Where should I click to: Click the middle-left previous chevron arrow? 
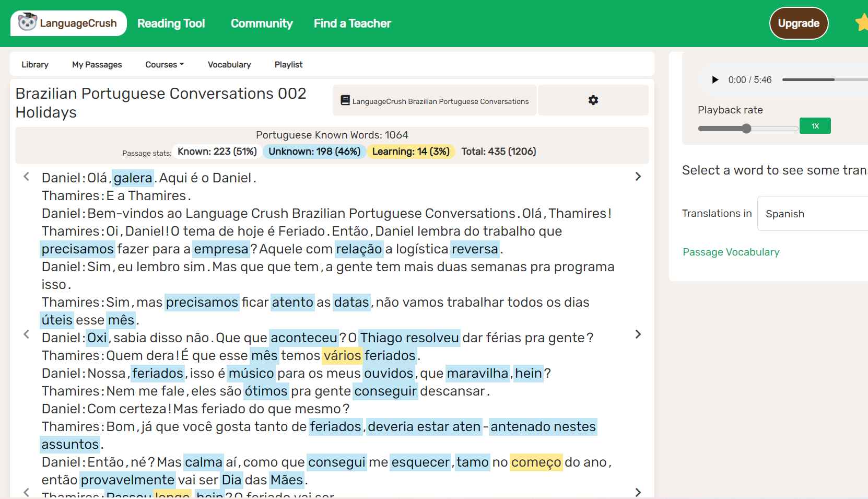click(27, 334)
